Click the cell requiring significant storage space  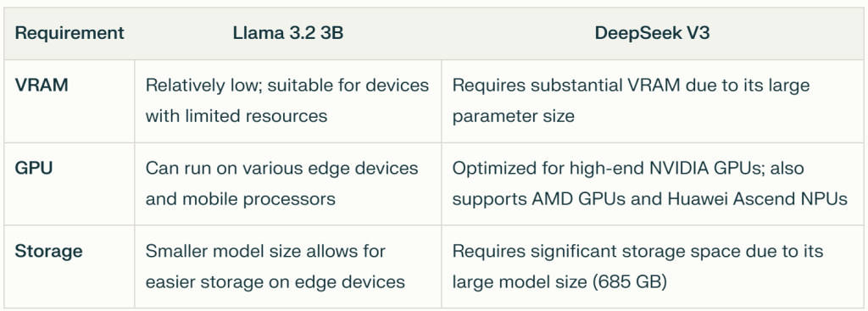(653, 266)
